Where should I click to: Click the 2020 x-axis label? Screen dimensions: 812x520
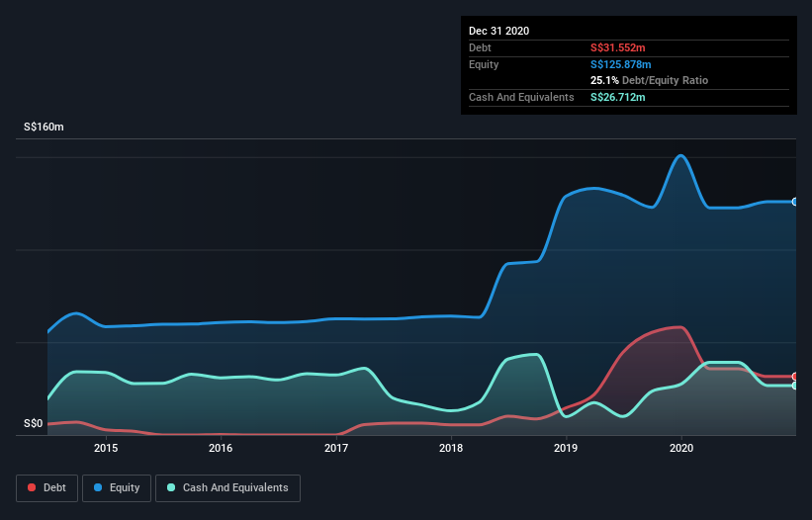[681, 448]
